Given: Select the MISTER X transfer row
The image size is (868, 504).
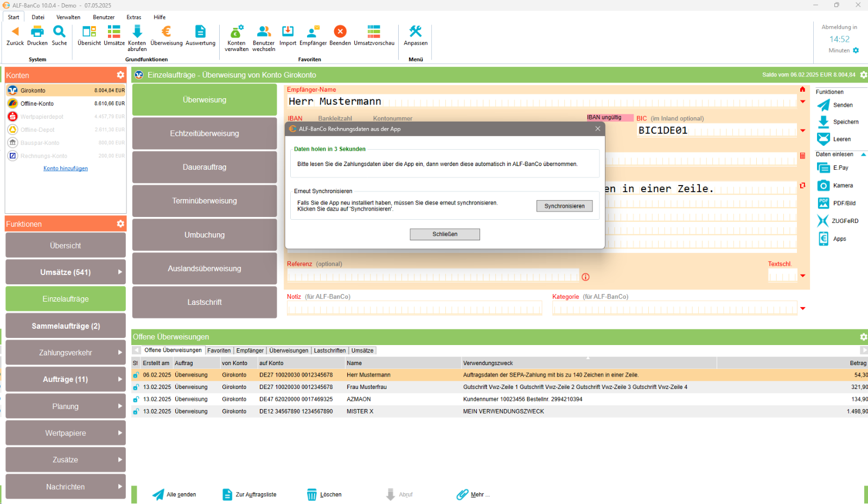Looking at the screenshot, I should (x=500, y=411).
